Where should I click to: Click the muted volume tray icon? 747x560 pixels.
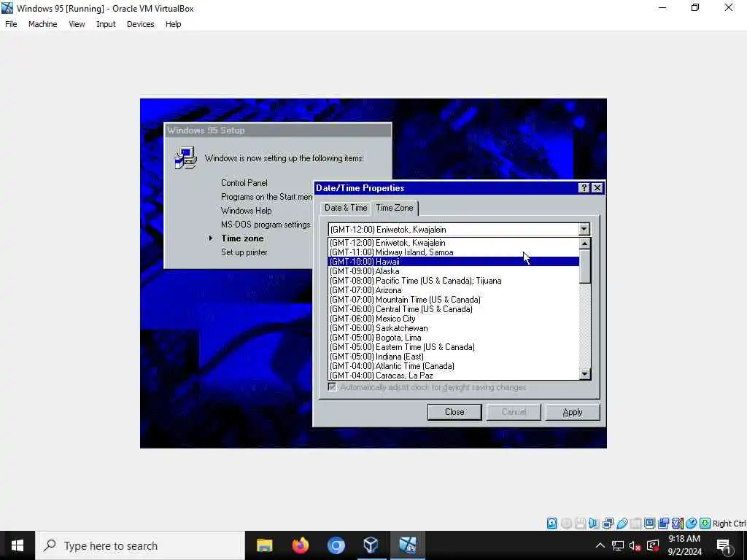pos(635,545)
